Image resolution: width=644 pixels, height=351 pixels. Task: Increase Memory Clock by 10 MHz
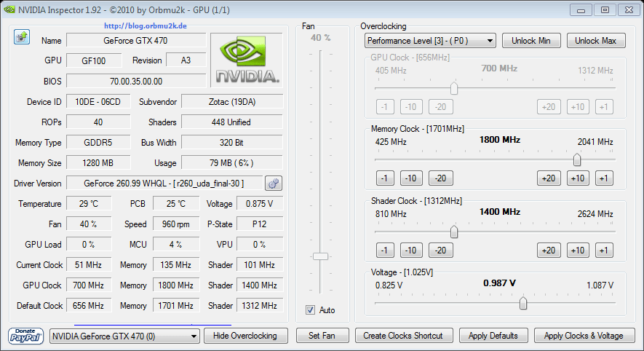[x=578, y=178]
